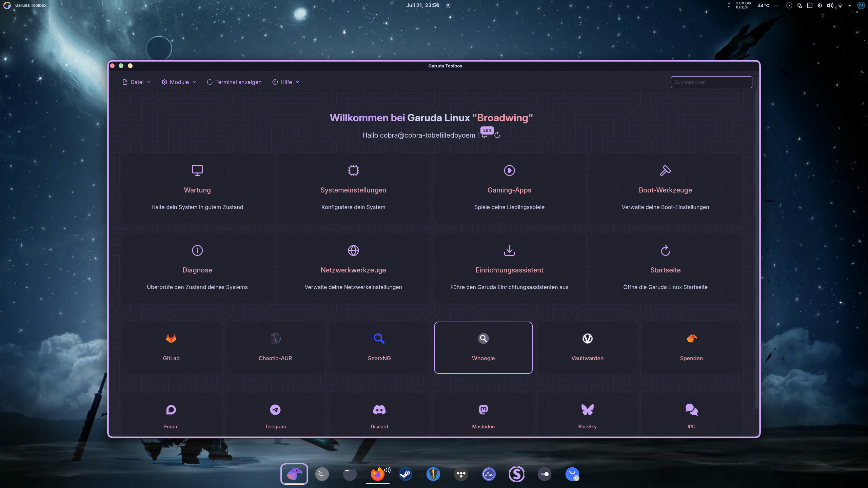Screen dimensions: 868x488
Task: Open the GitLab link
Action: (171, 348)
